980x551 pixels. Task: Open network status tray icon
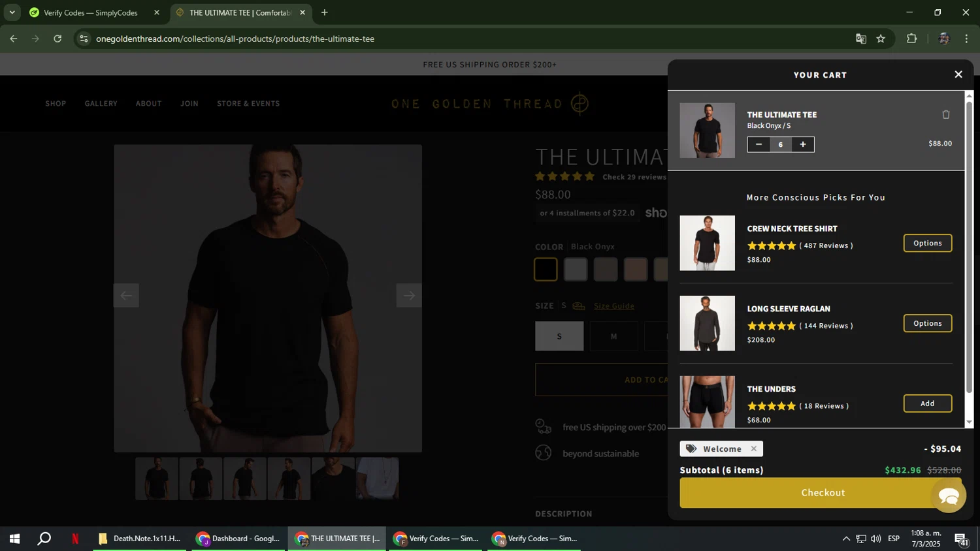[861, 539]
